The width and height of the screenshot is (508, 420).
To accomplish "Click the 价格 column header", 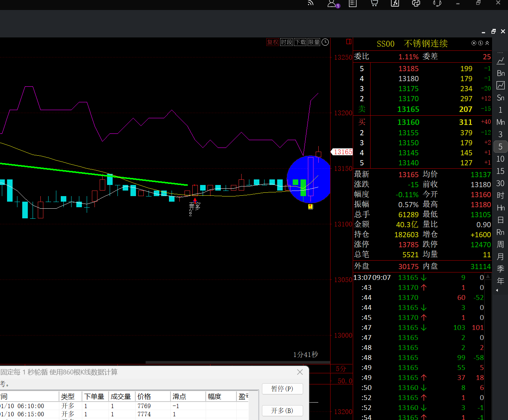I will click(153, 396).
